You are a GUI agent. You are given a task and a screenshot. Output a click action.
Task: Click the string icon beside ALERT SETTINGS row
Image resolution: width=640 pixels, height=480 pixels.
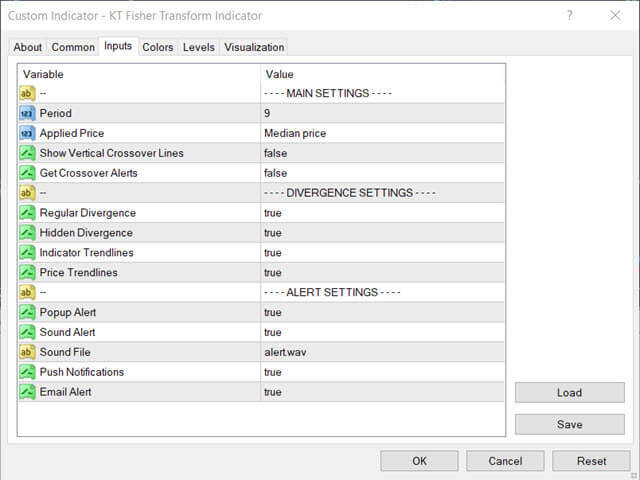coord(27,293)
